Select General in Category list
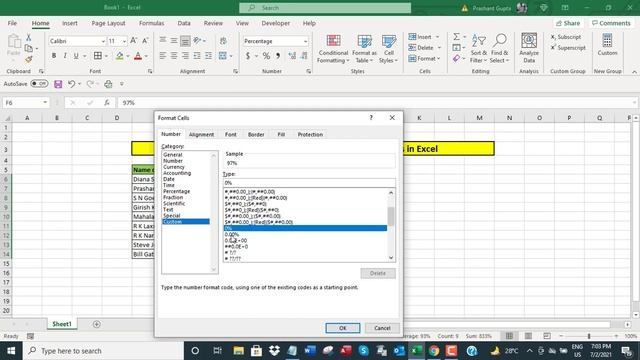Image resolution: width=640 pixels, height=360 pixels. pyautogui.click(x=173, y=155)
